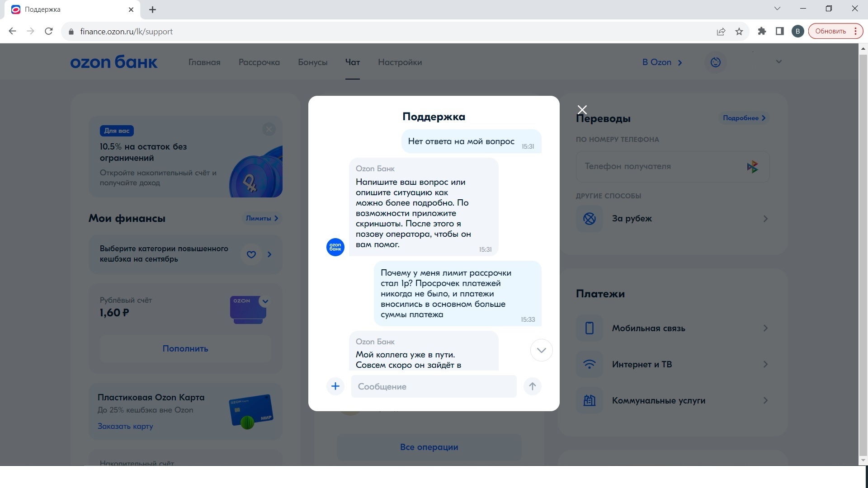Click the address bar URL
868x488 pixels.
pos(127,32)
